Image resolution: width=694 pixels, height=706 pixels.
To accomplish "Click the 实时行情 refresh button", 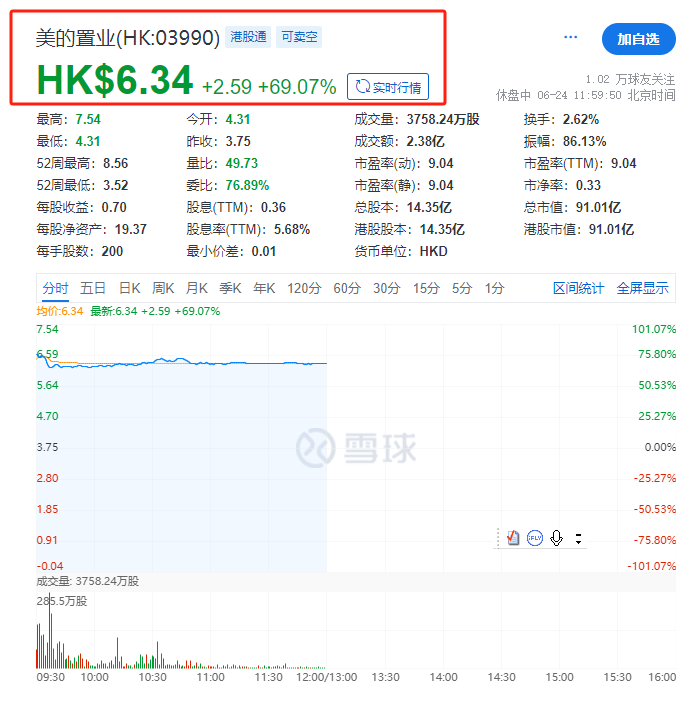I will click(388, 86).
